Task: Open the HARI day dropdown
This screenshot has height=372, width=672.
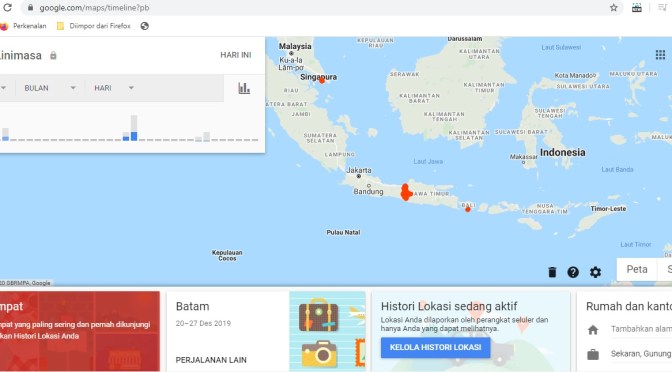Action: (114, 88)
